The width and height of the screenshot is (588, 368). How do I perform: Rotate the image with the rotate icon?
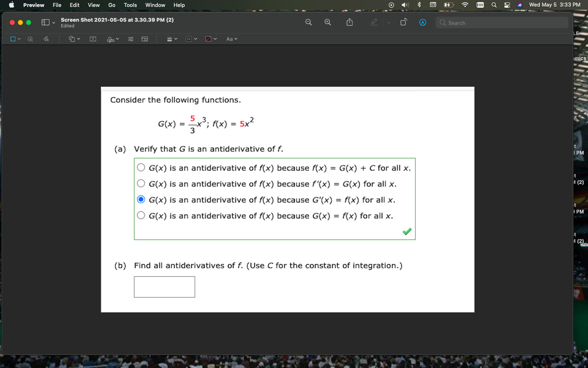403,22
